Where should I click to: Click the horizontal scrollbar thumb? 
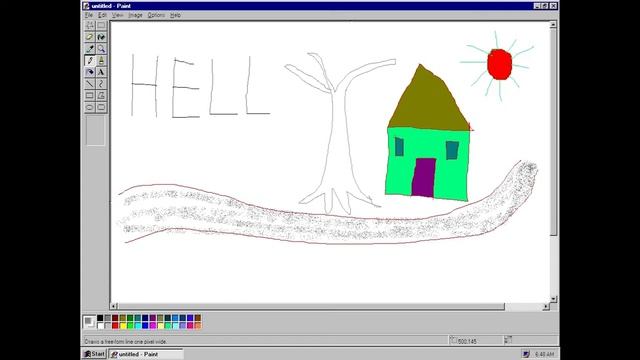coord(311,306)
